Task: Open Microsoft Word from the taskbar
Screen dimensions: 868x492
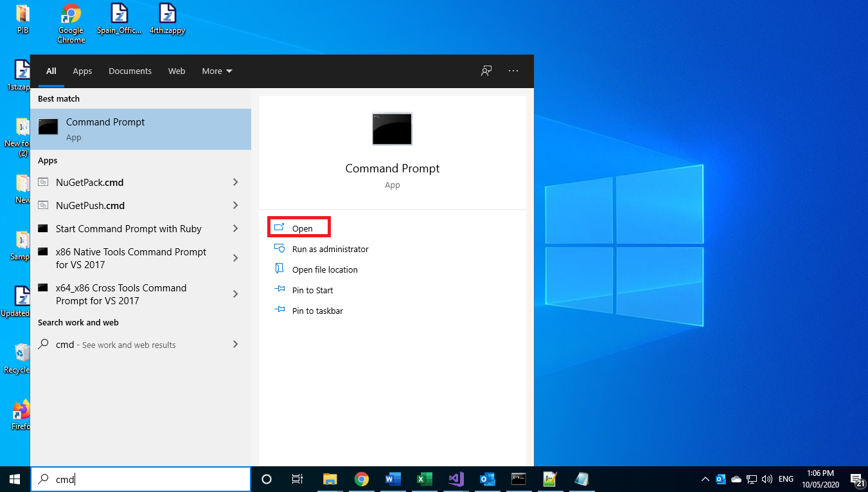Action: 393,479
